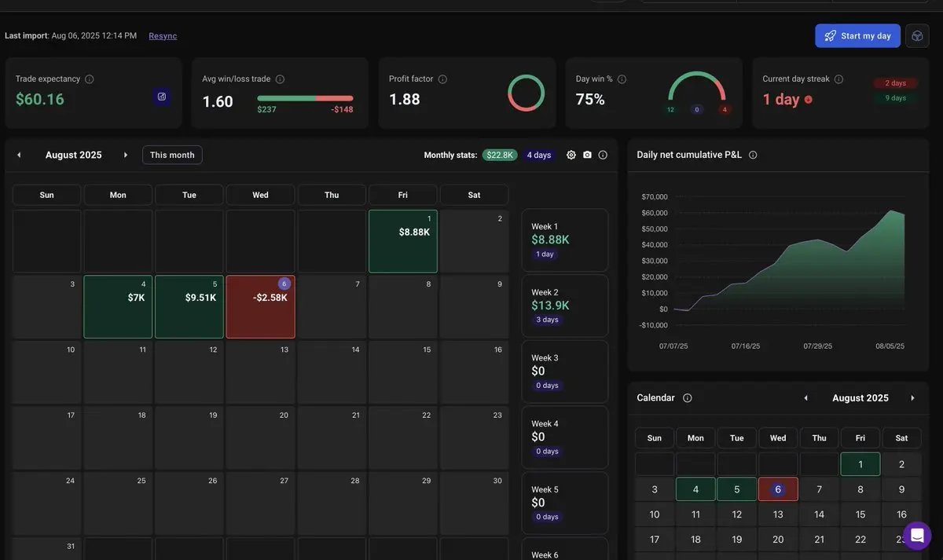Click the This month button
943x560 pixels.
coord(172,155)
